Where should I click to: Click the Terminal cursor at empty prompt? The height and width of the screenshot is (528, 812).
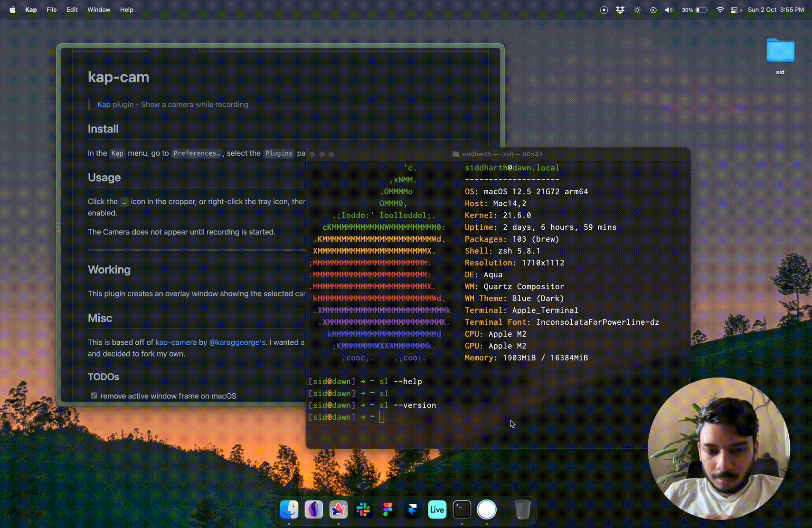coord(382,417)
